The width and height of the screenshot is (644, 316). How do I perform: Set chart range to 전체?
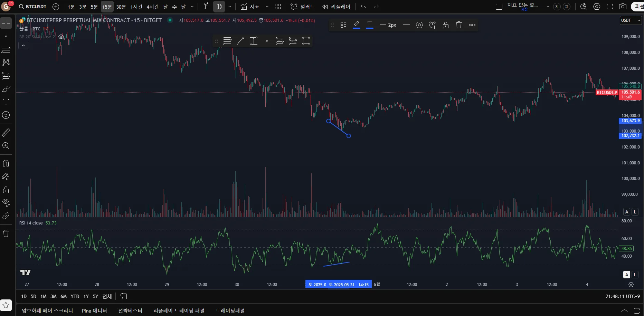click(107, 296)
